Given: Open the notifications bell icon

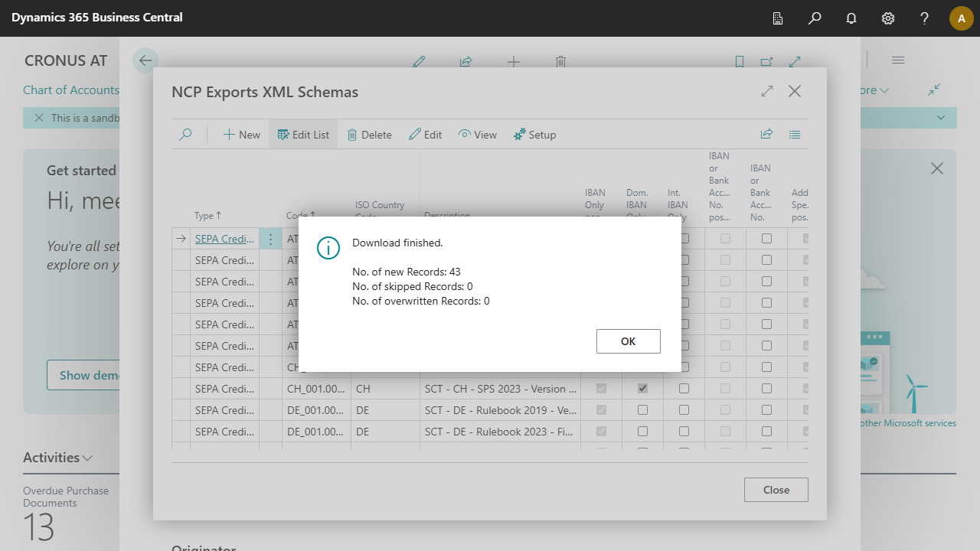Looking at the screenshot, I should 851,18.
